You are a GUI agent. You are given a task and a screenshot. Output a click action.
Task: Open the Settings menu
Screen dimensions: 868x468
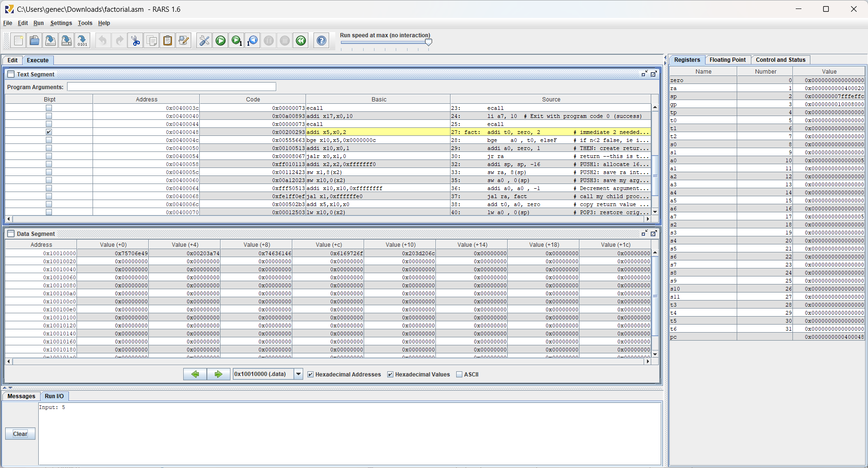coord(61,23)
